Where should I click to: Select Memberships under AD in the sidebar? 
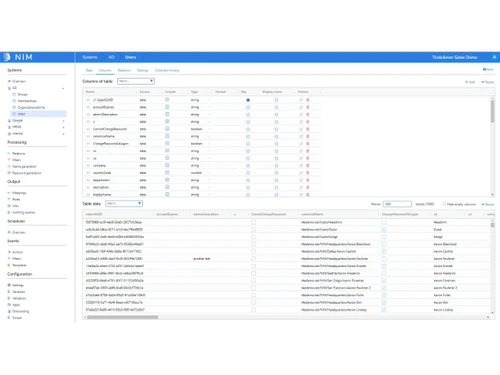tap(27, 101)
